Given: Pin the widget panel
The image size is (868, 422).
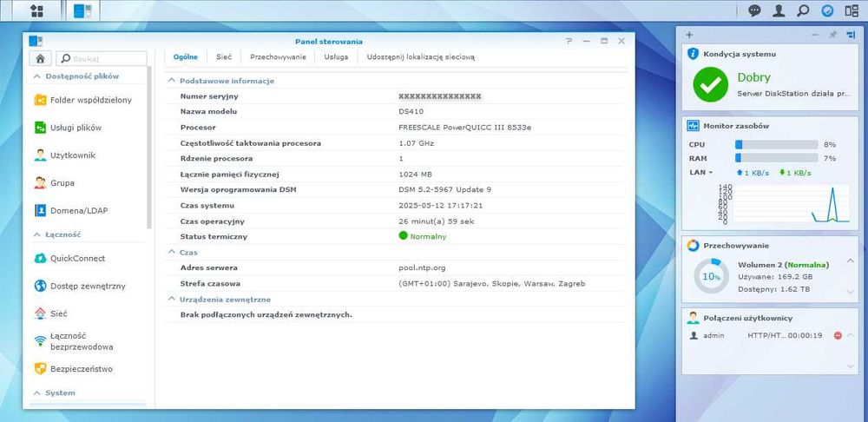Looking at the screenshot, I should click(x=832, y=35).
